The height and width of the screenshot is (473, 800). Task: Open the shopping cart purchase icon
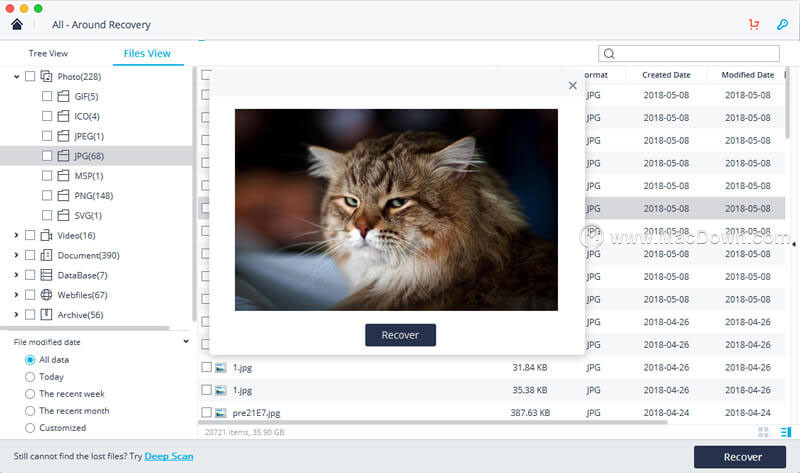pyautogui.click(x=754, y=24)
